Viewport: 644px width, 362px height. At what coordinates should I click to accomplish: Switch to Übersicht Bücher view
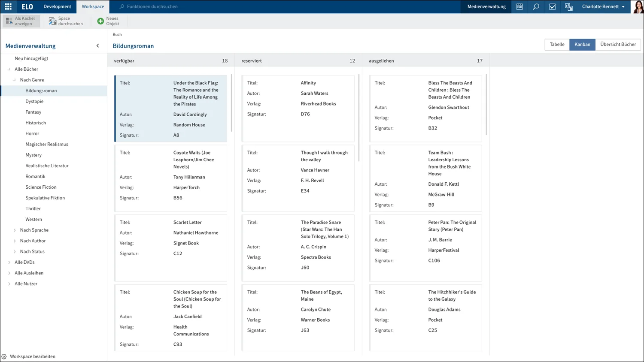(x=618, y=45)
